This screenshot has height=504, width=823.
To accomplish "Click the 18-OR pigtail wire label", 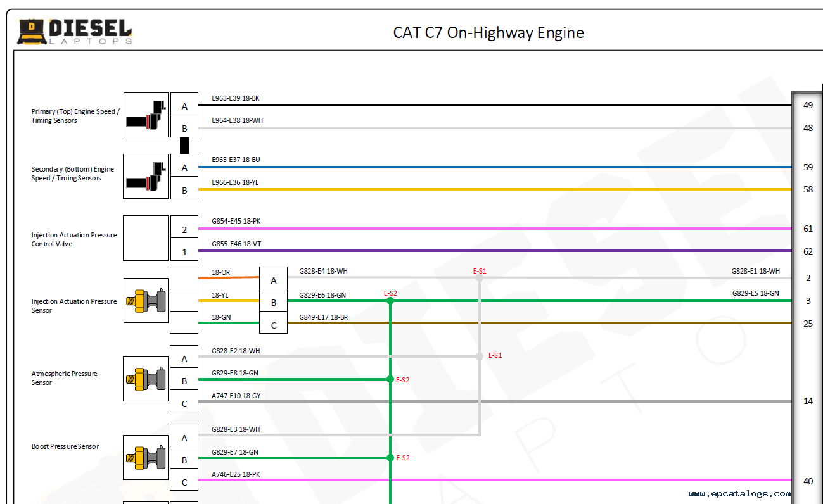I will pyautogui.click(x=221, y=272).
